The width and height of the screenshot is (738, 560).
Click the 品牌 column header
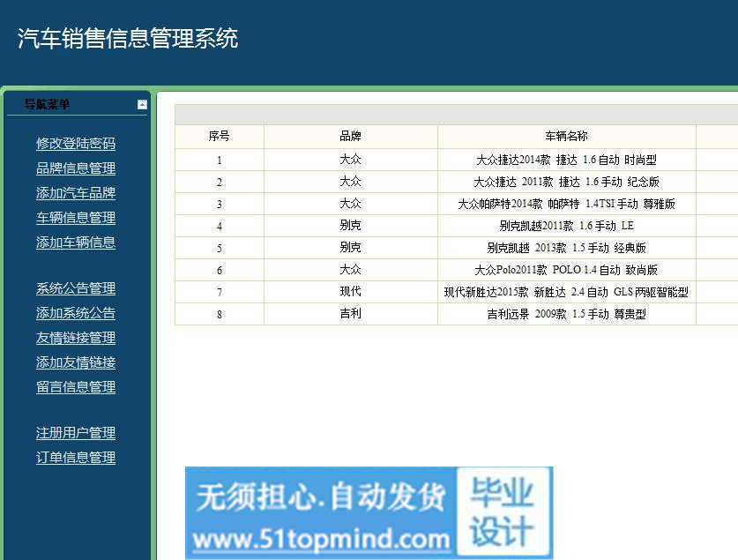[351, 137]
